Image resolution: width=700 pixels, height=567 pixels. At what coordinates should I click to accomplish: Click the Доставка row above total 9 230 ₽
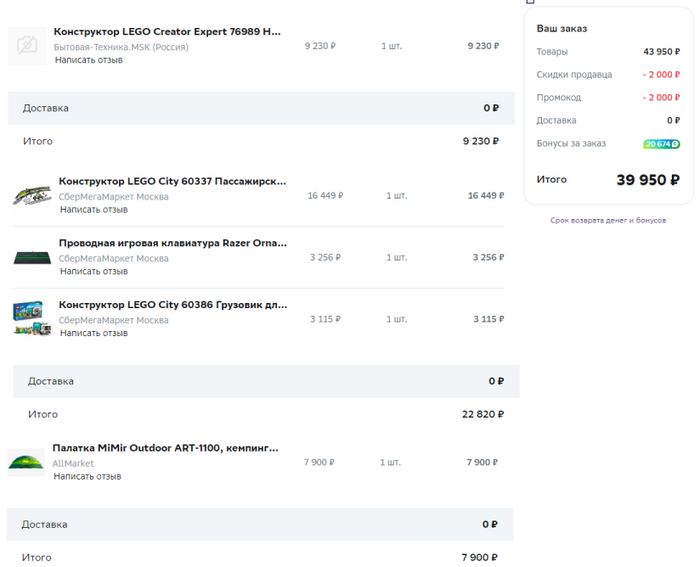coord(261,108)
